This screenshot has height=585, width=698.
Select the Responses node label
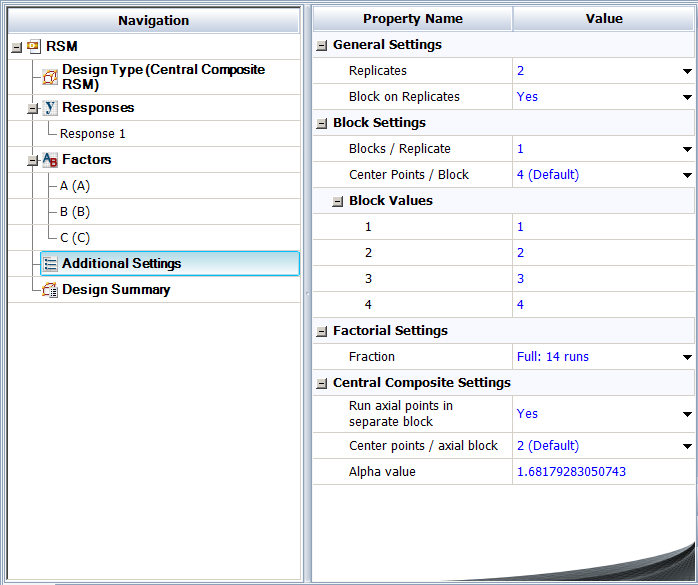pyautogui.click(x=98, y=108)
